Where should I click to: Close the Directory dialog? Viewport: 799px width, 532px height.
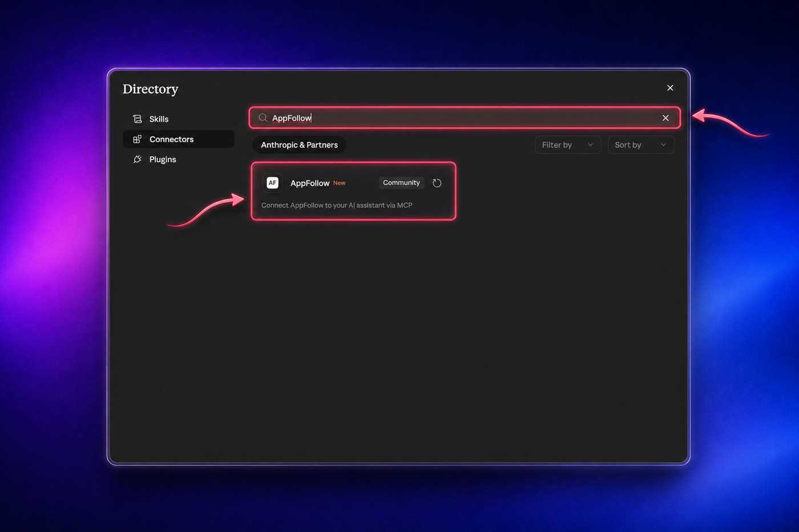(x=670, y=88)
